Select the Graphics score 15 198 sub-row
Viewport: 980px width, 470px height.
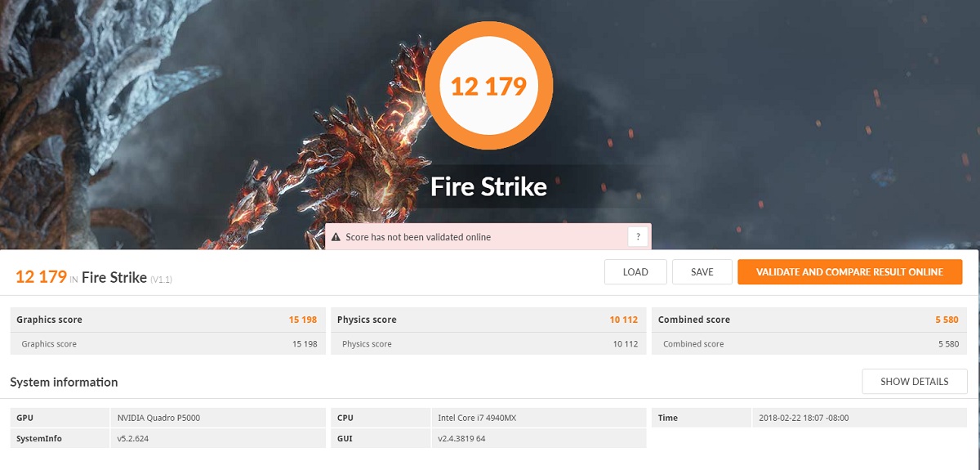click(x=167, y=344)
